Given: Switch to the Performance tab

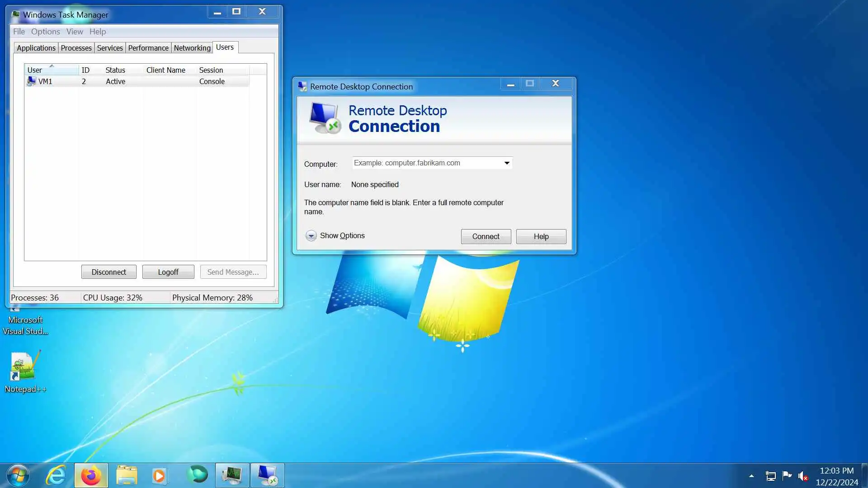Looking at the screenshot, I should pos(148,48).
